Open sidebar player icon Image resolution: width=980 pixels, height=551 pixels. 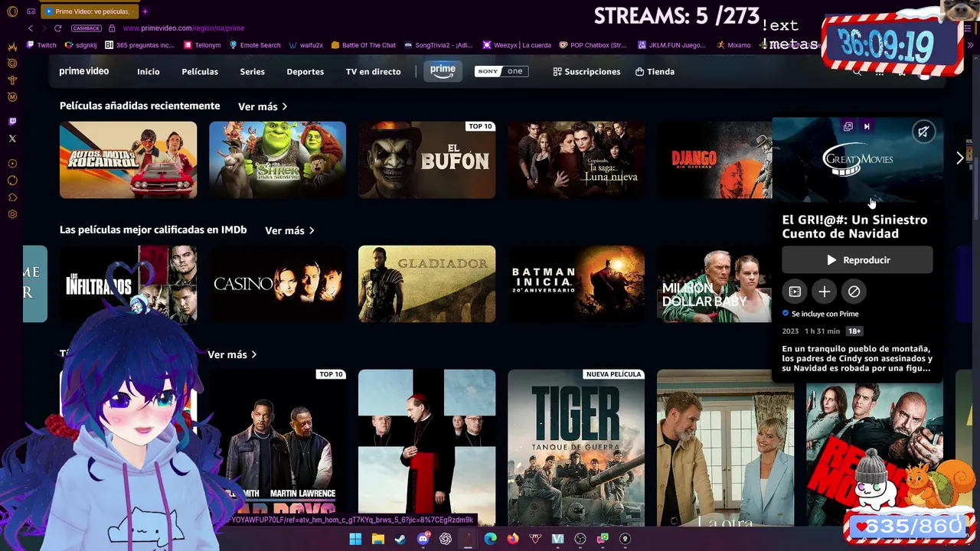(12, 163)
